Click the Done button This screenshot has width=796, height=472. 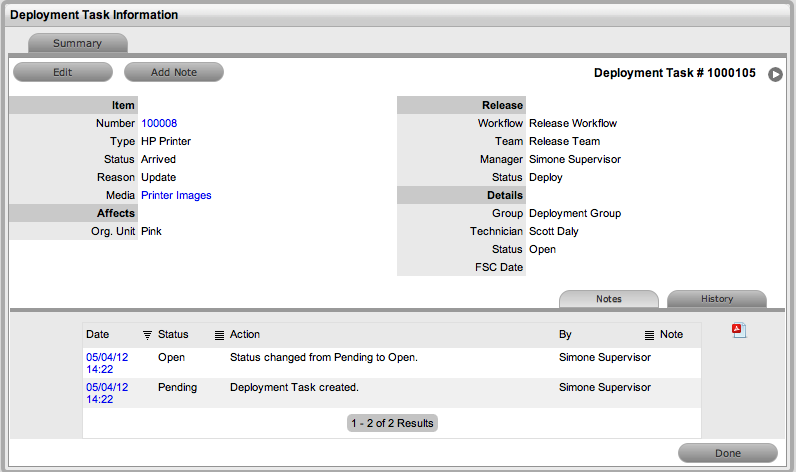tap(727, 453)
